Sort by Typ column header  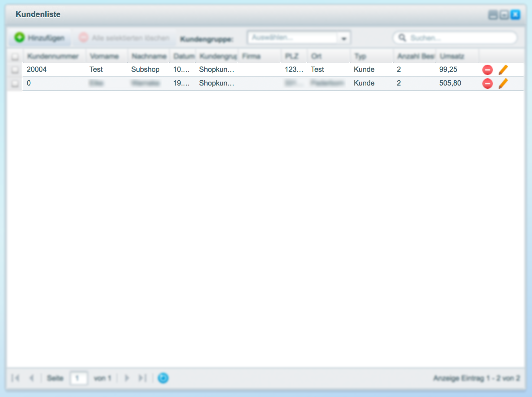[x=372, y=56]
